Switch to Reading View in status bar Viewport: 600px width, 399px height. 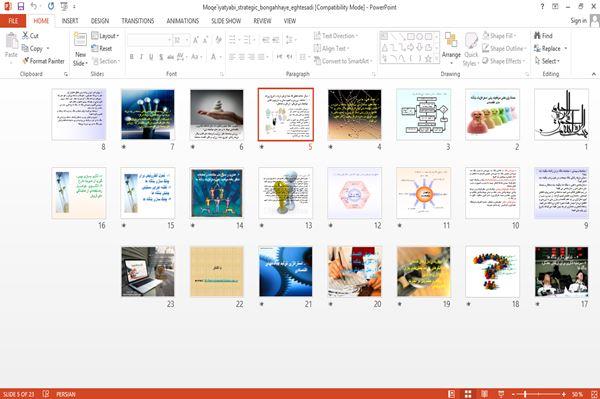pos(484,394)
